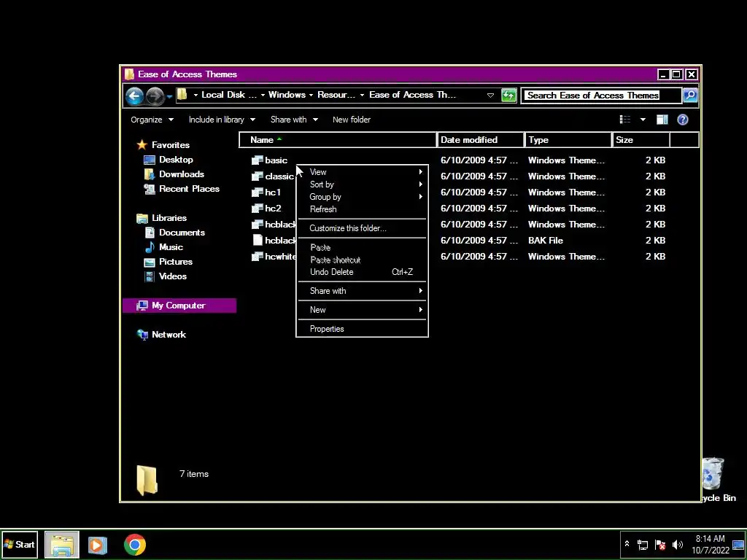Click the volume speaker tray icon
This screenshot has height=560, width=747.
coord(677,545)
